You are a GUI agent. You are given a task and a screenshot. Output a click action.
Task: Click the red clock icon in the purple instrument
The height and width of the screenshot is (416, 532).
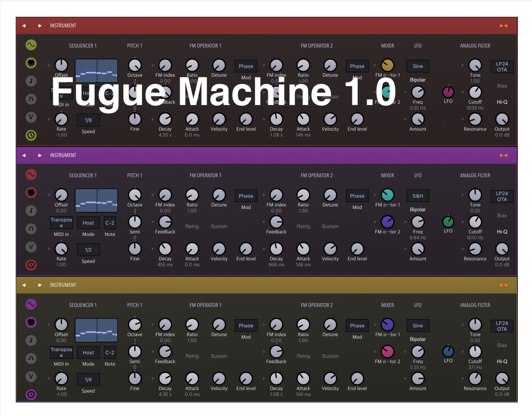[x=31, y=265]
